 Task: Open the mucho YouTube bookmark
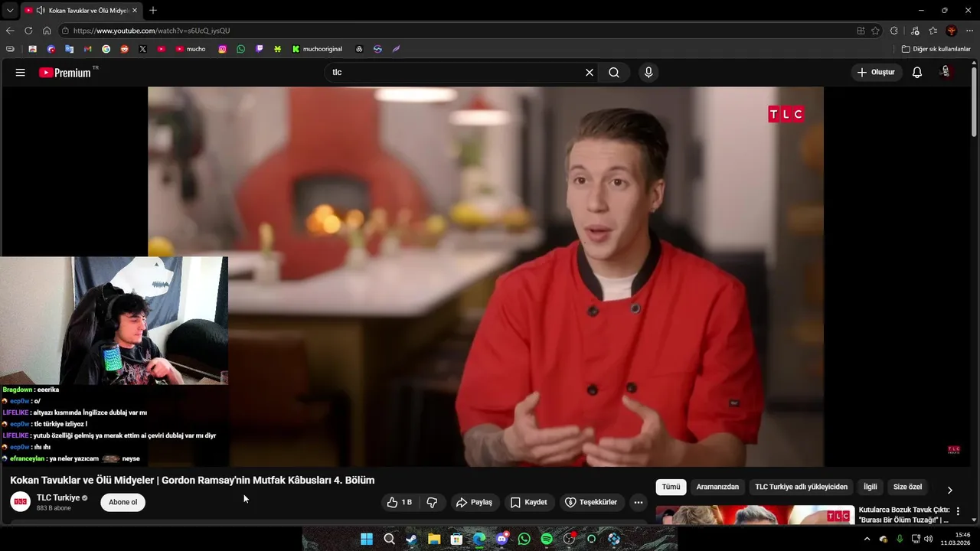tap(191, 49)
